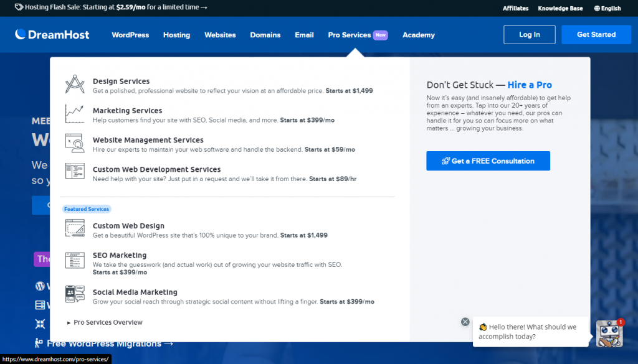Open the Domains menu
638x364 pixels.
coord(265,35)
